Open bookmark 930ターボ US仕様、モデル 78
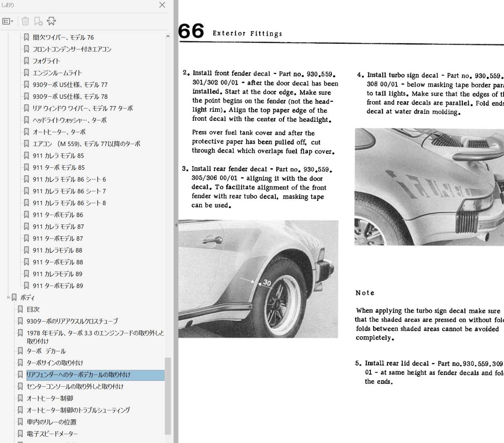504x443 pixels. point(70,96)
